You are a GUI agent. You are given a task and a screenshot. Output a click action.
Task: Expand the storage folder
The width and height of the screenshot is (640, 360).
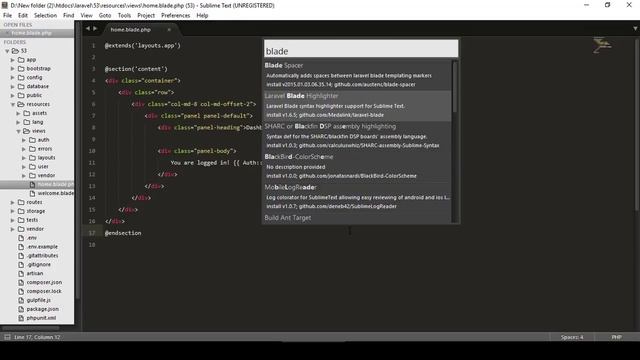coord(13,211)
